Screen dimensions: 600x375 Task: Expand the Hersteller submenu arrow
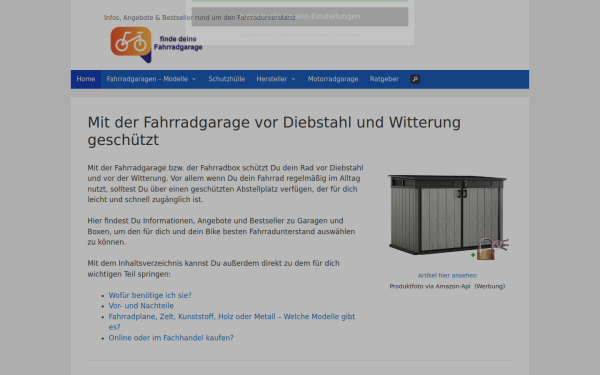coord(293,79)
